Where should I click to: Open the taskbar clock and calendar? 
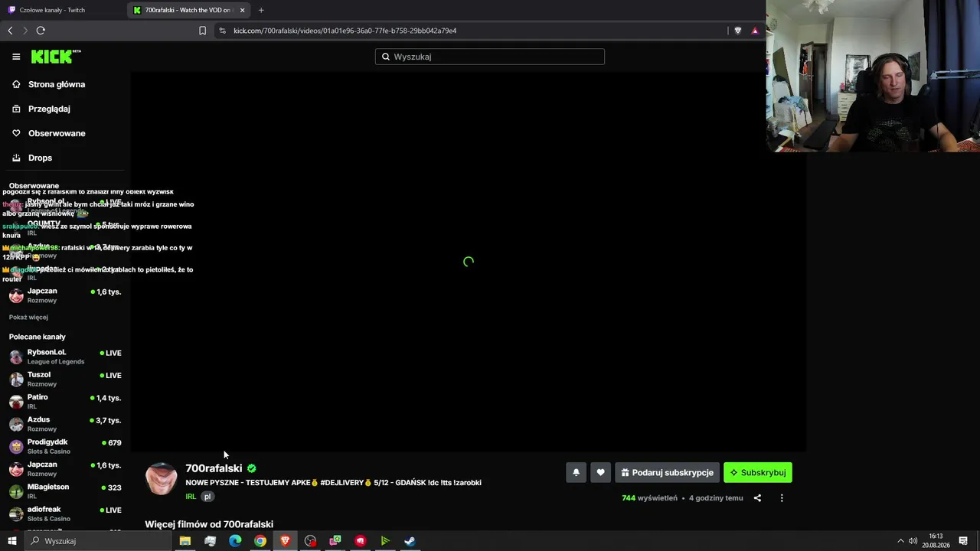[936, 541]
